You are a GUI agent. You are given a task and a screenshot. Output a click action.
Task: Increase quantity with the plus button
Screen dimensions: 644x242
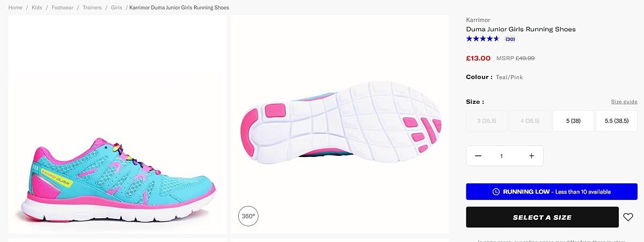tap(531, 156)
